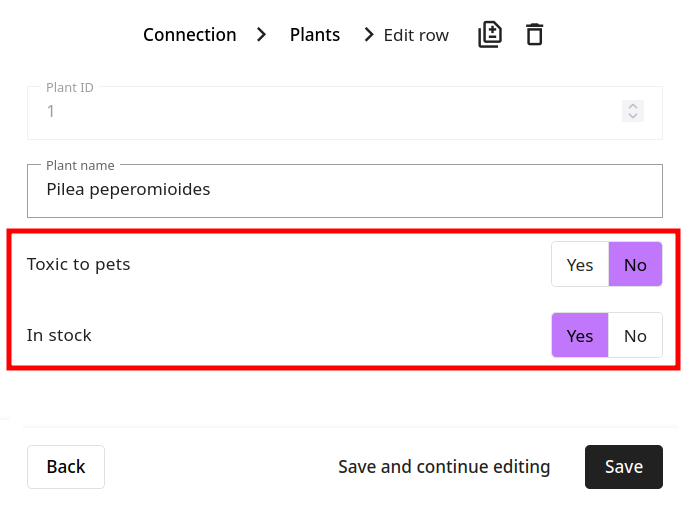
Task: Click the In stock label
Action: [x=59, y=336]
